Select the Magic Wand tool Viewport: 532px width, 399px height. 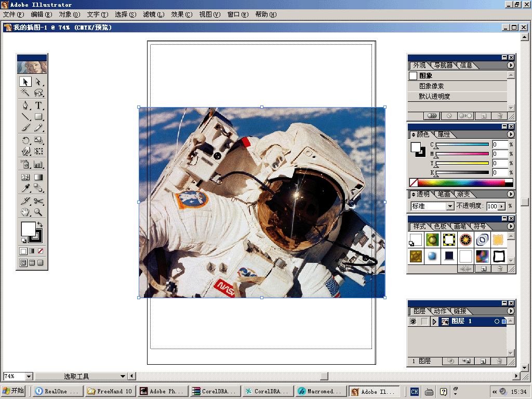pos(25,92)
